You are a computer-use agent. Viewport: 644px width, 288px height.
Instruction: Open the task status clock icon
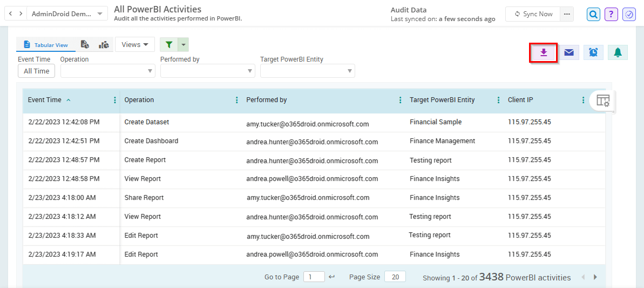click(x=629, y=15)
